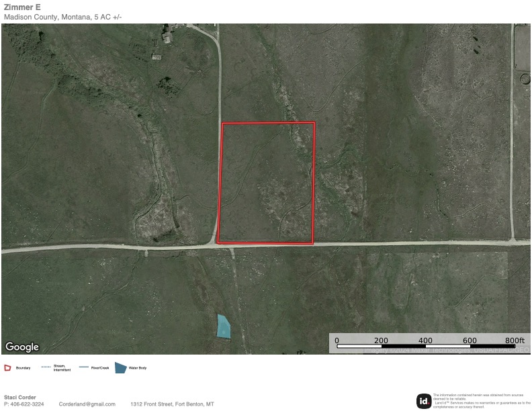532x411 pixels.
Task: Click the Land id logo icon
Action: 423,401
